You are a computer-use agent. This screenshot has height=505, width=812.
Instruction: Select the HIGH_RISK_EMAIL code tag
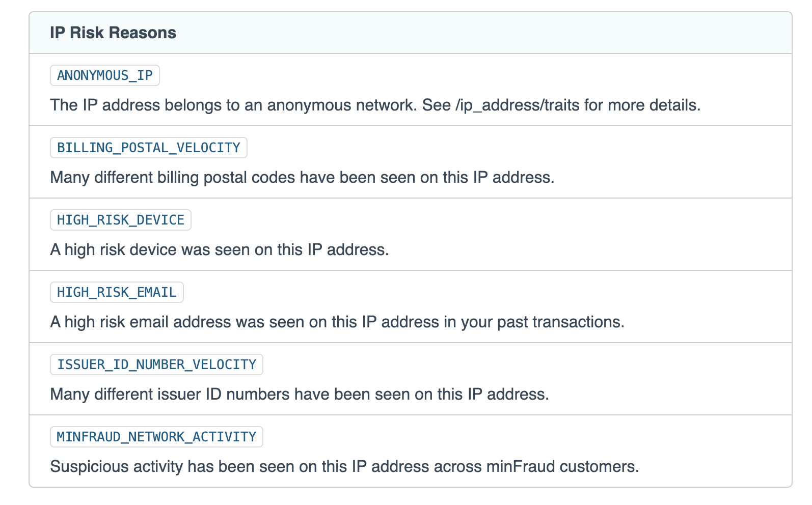pos(117,292)
